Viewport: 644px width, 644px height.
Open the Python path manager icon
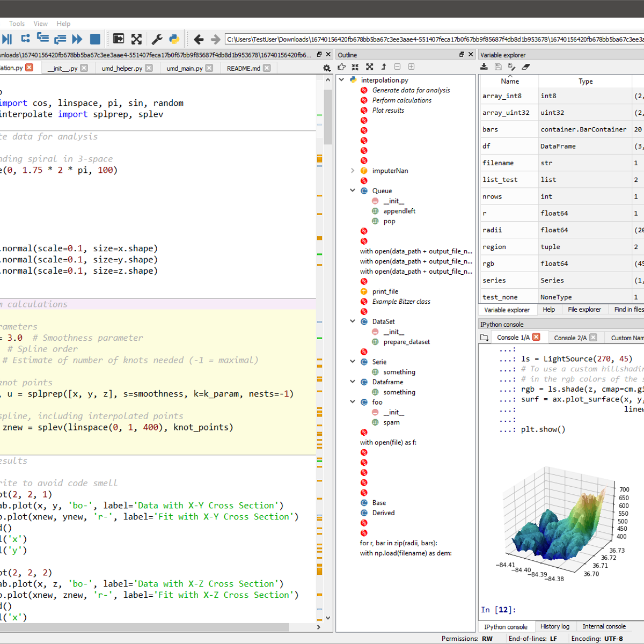[x=174, y=39]
